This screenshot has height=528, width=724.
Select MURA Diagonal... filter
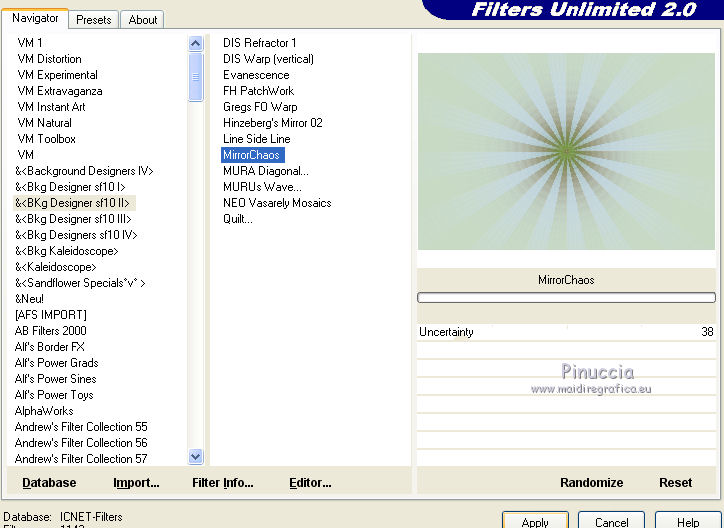tap(265, 171)
